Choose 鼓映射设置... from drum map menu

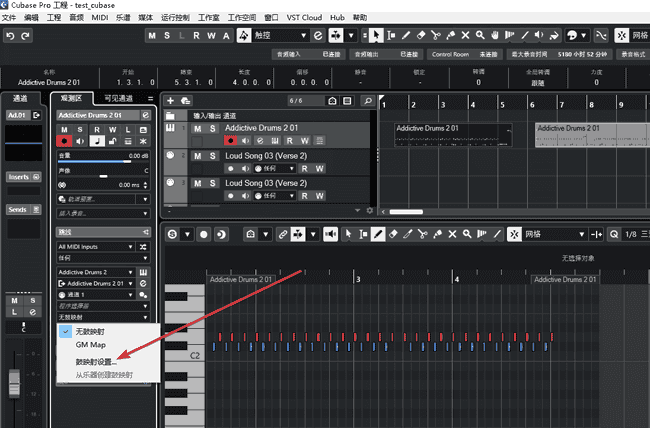(96, 362)
